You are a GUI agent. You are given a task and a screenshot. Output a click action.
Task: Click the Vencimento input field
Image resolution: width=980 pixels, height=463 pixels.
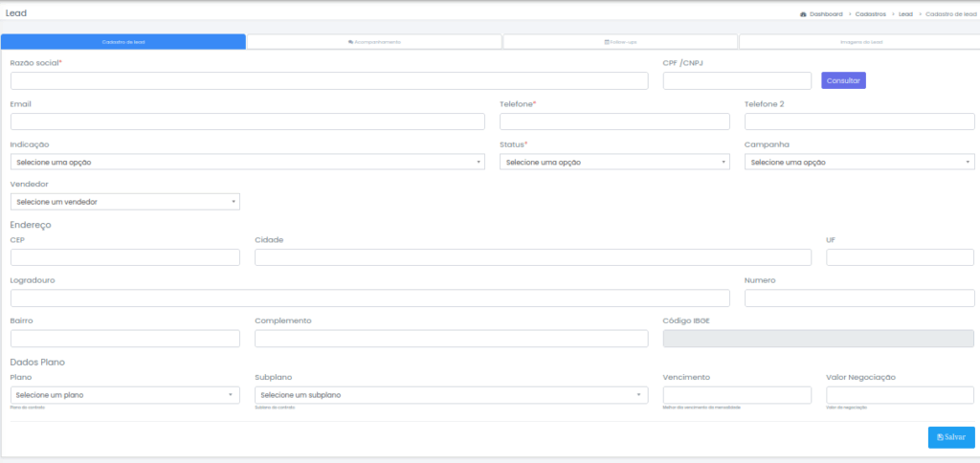point(737,395)
